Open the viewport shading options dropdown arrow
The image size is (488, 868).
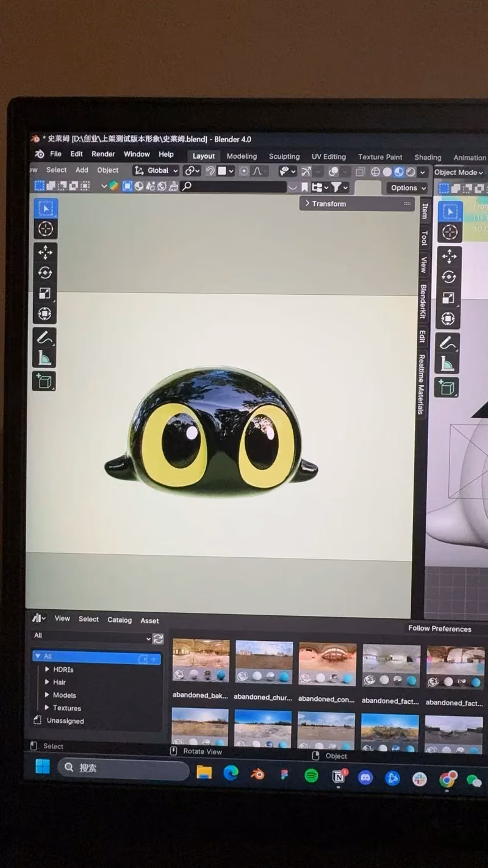click(x=422, y=173)
